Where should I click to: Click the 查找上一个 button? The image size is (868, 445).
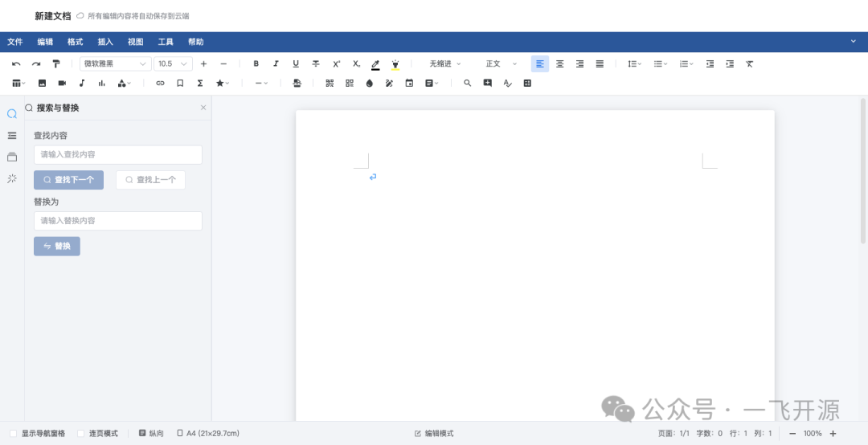[x=150, y=180]
